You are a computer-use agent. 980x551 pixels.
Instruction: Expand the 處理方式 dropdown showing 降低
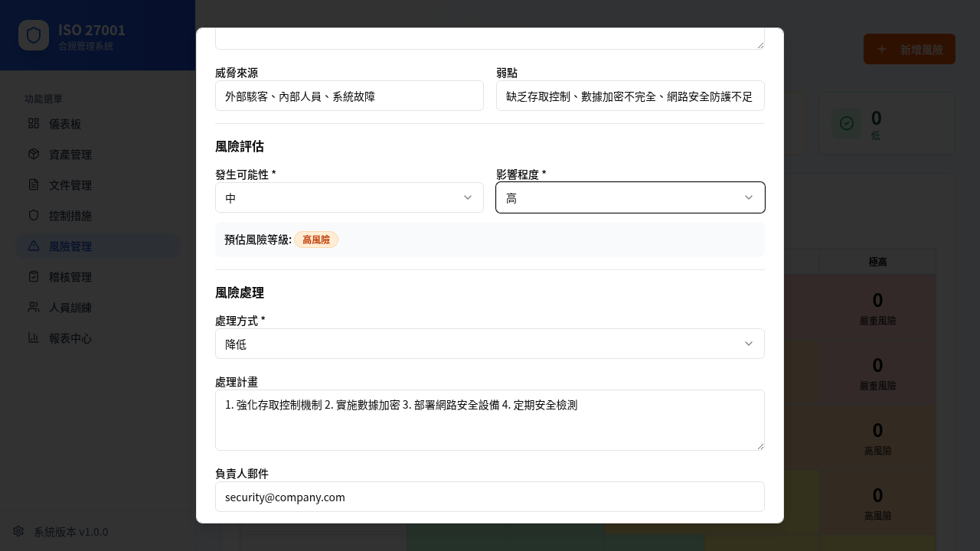click(x=489, y=344)
